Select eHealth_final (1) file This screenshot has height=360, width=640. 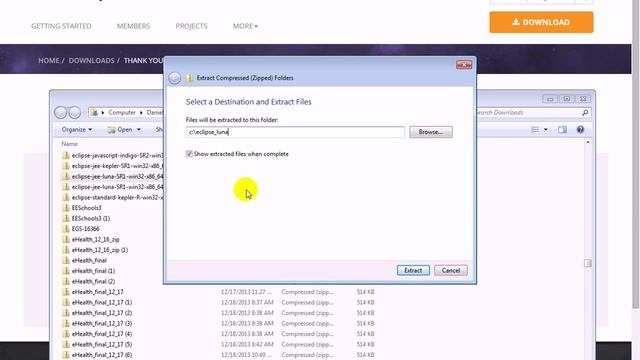tap(93, 271)
